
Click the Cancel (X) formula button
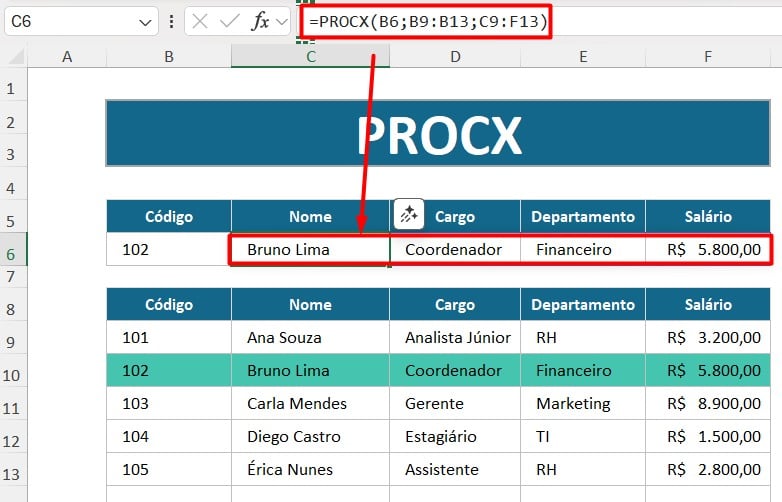click(x=200, y=21)
